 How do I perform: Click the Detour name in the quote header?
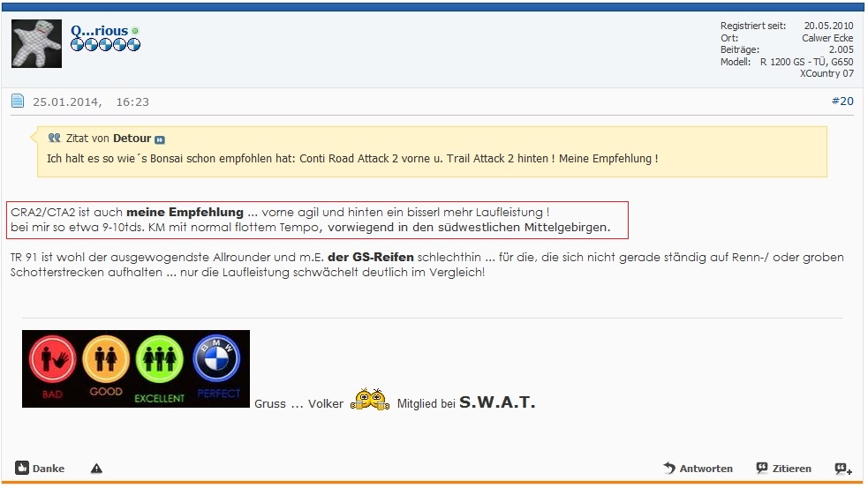[132, 139]
